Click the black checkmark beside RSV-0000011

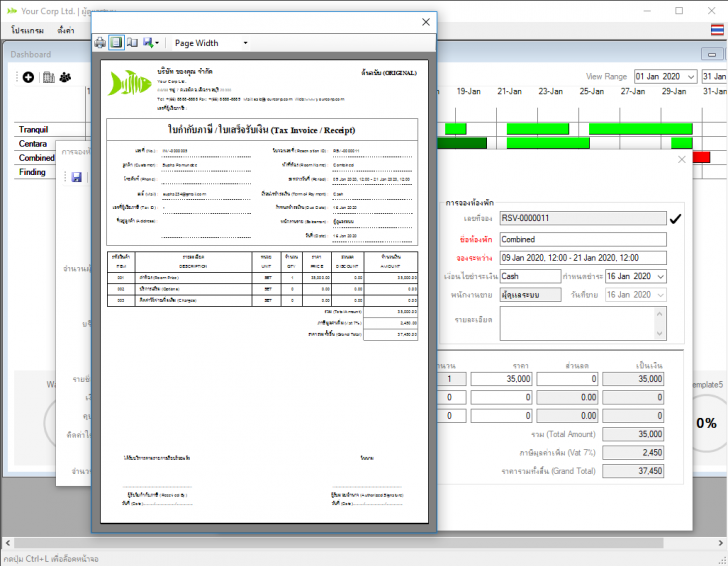(x=675, y=218)
